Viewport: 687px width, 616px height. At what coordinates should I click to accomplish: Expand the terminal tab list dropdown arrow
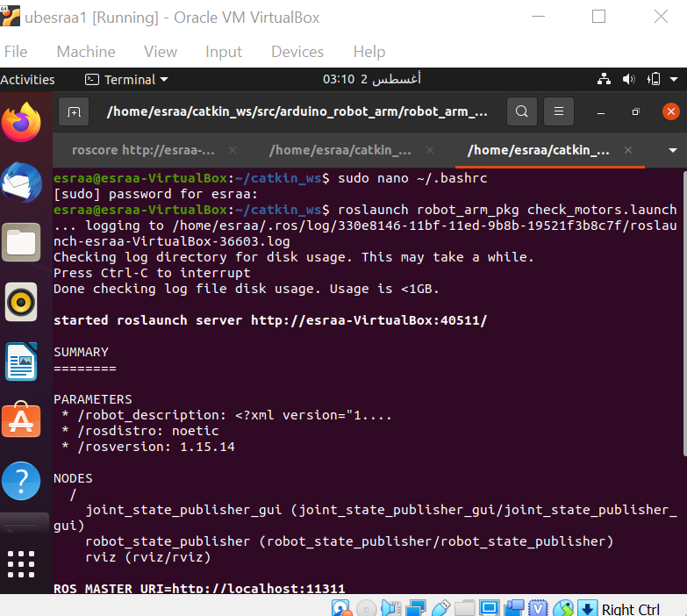click(673, 150)
